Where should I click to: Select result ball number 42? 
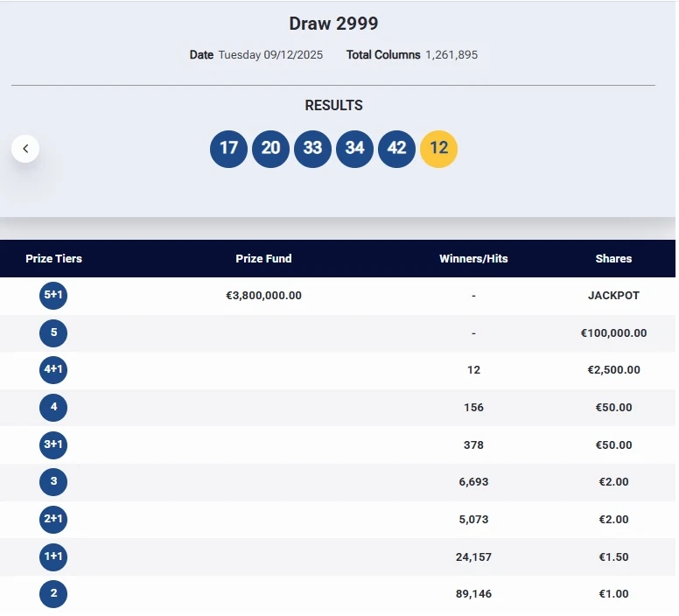click(396, 148)
